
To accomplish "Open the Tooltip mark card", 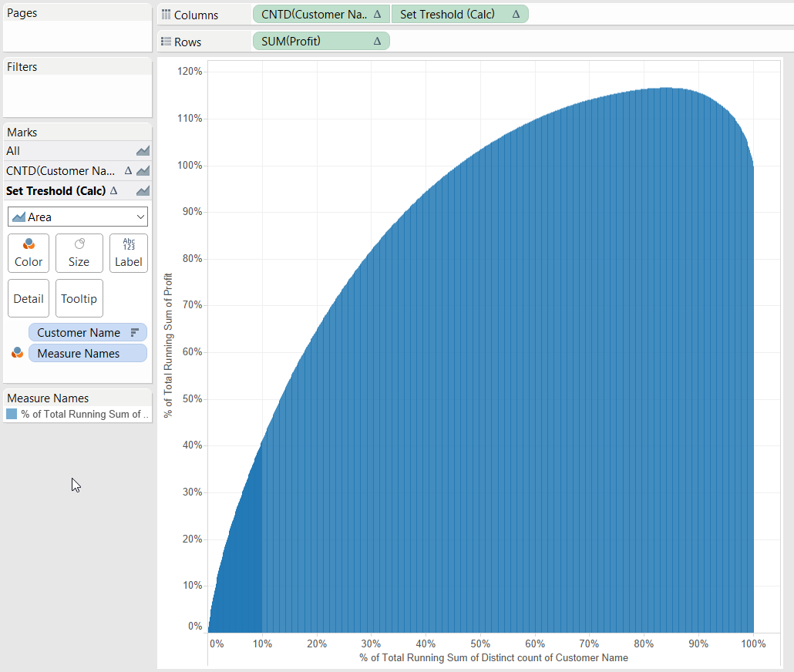I will pos(79,298).
